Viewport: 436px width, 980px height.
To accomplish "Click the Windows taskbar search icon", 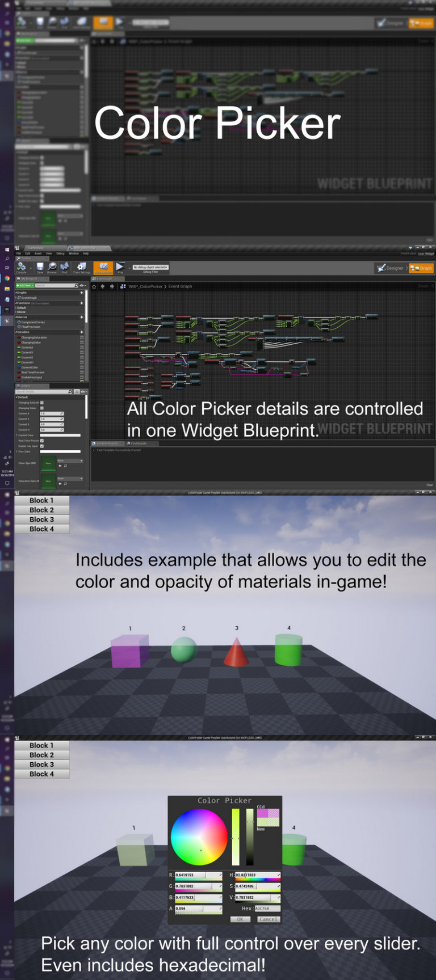I will click(x=7, y=259).
